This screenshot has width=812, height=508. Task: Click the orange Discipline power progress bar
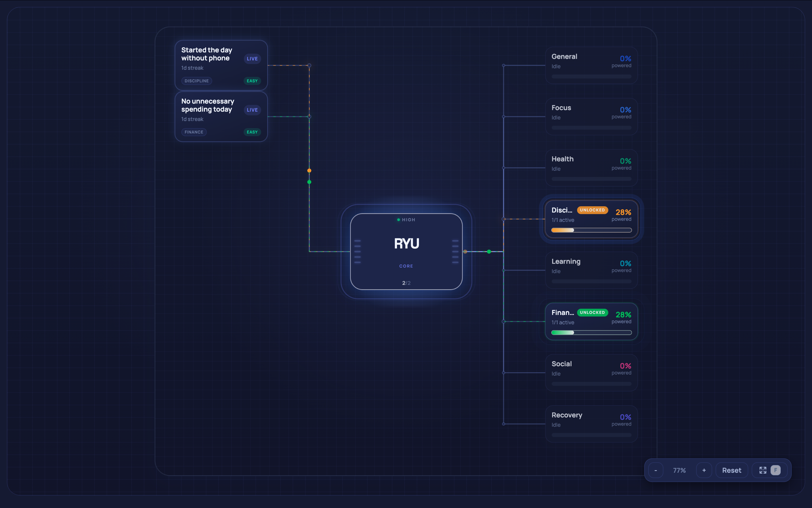pos(592,230)
